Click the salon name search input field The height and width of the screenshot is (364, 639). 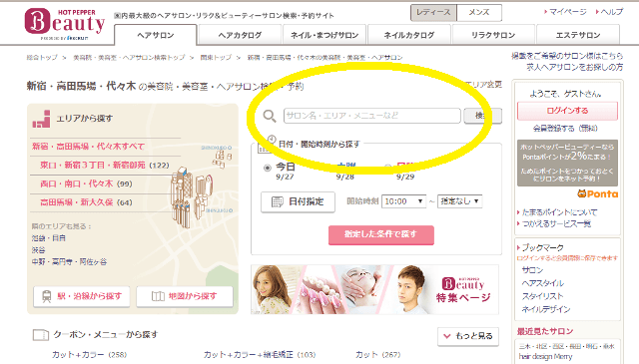pyautogui.click(x=372, y=116)
